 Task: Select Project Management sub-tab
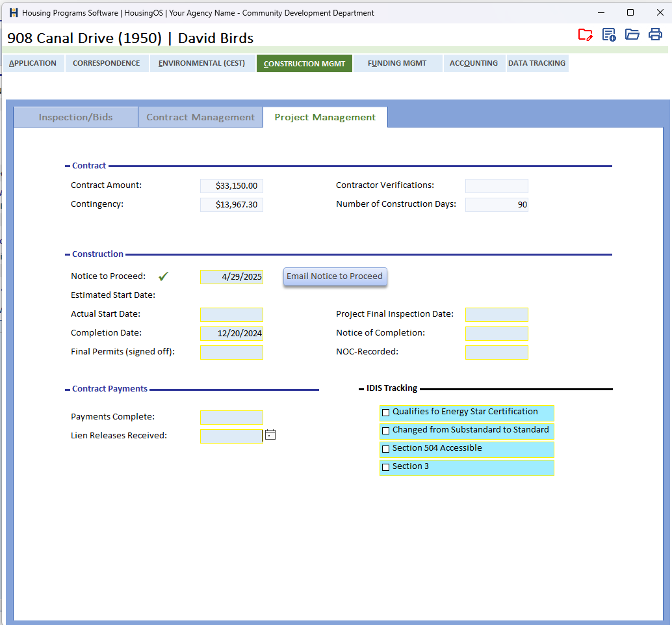326,117
